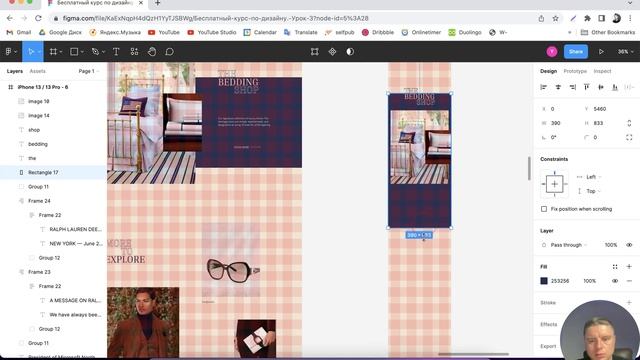This screenshot has height=360, width=640.
Task: Click the 253256 fill color swatch
Action: coord(544,281)
